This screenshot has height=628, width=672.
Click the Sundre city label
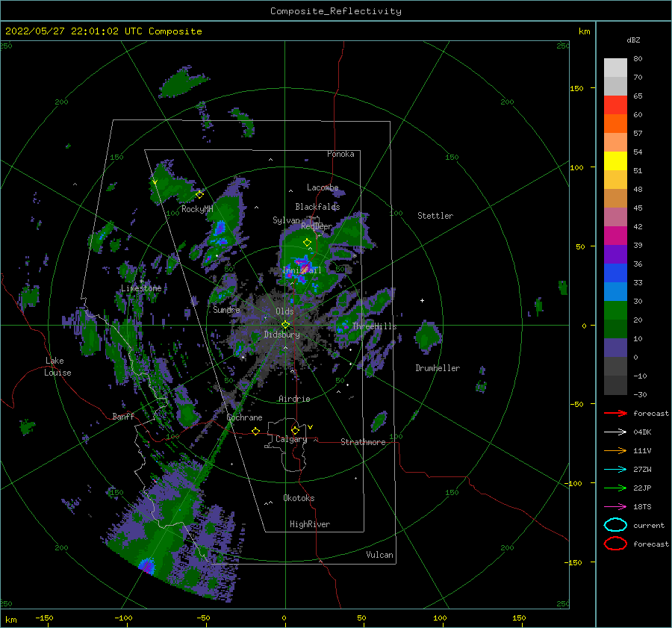[x=226, y=309]
